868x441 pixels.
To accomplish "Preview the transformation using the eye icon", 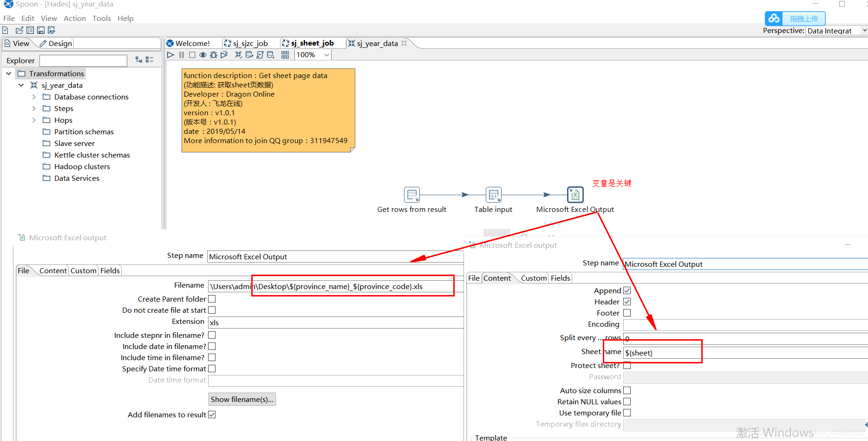I will click(203, 55).
